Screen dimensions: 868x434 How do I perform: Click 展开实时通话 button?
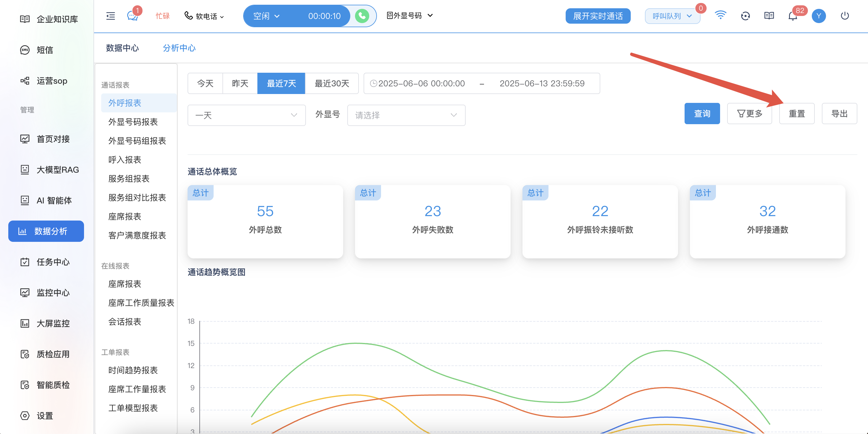pos(598,16)
